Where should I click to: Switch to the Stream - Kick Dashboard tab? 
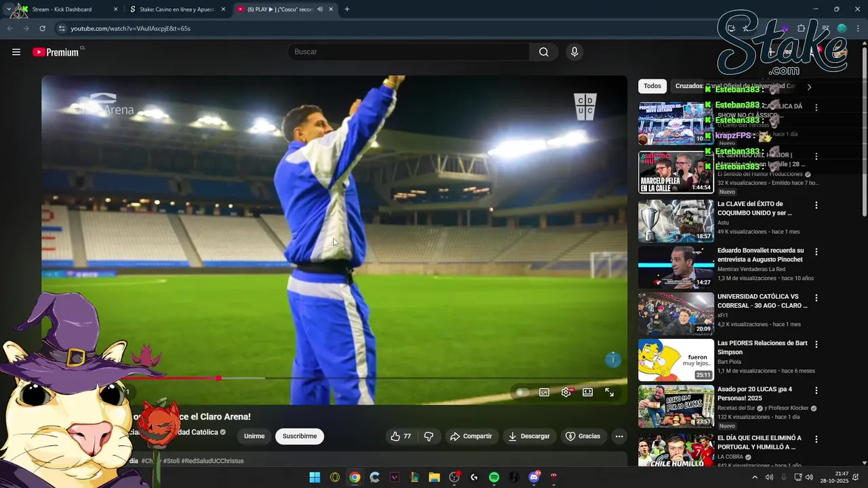tap(62, 9)
